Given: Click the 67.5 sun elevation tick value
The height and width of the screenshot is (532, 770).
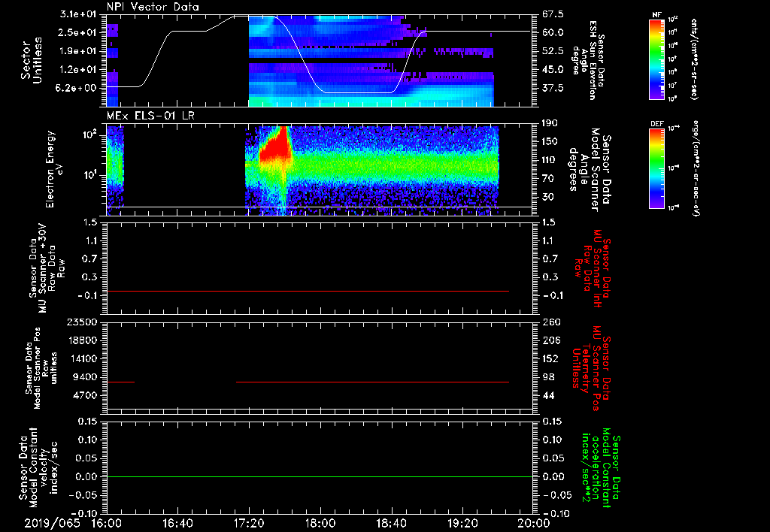Looking at the screenshot, I should [553, 14].
